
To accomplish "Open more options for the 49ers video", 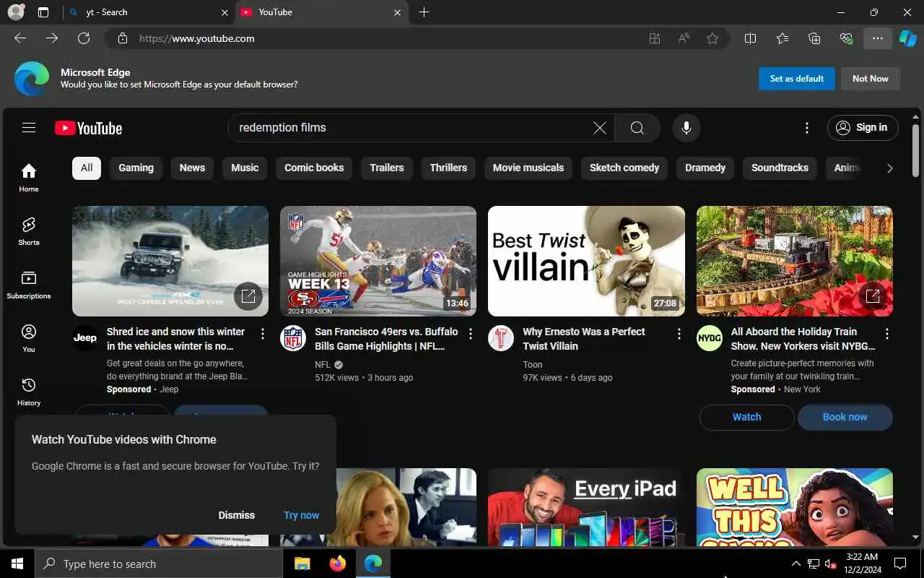I will (x=471, y=334).
